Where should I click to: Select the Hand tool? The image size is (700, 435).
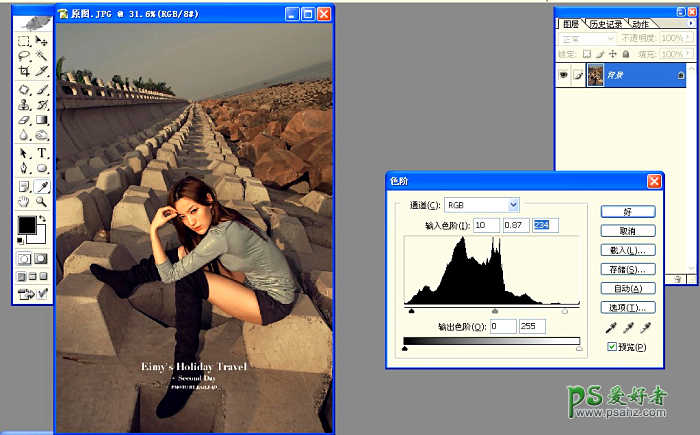[x=24, y=201]
